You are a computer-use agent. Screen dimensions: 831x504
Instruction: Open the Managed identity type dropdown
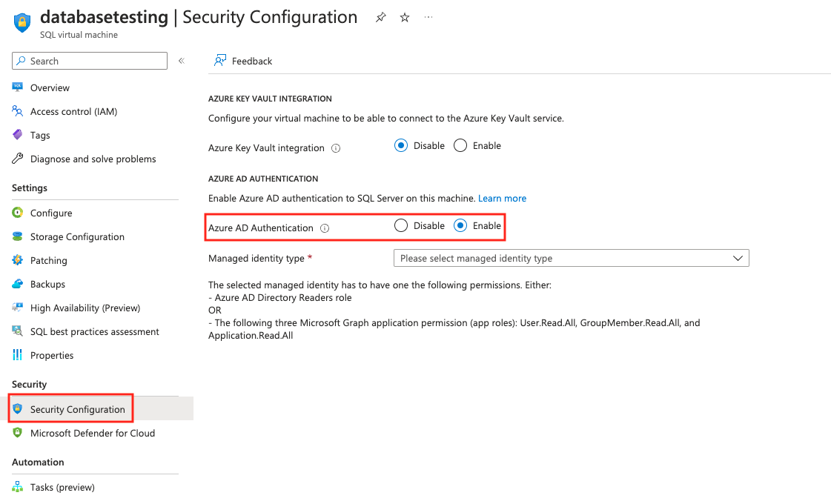571,258
